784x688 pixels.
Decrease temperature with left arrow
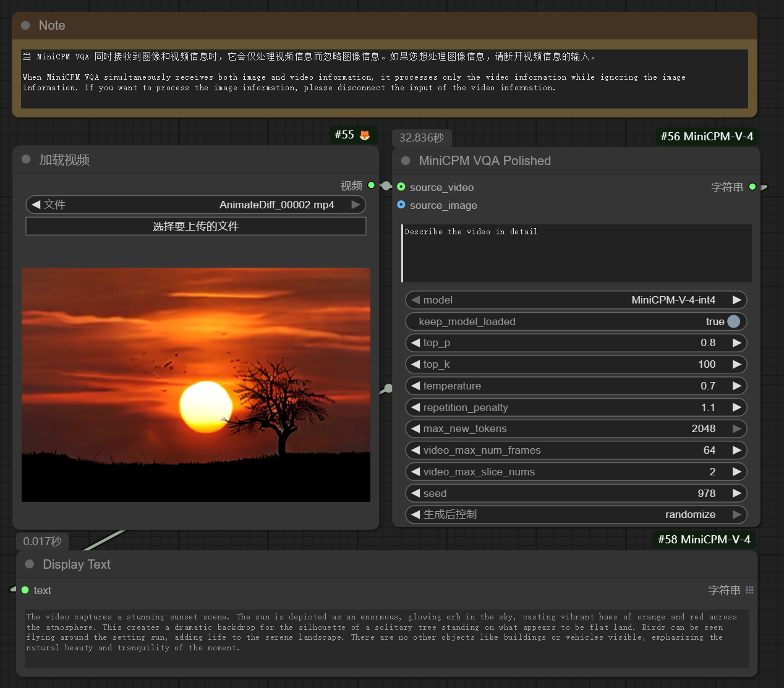coord(415,386)
